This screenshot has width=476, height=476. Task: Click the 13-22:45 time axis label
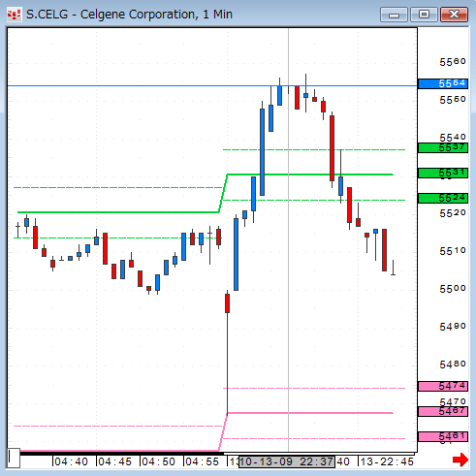pos(387,461)
